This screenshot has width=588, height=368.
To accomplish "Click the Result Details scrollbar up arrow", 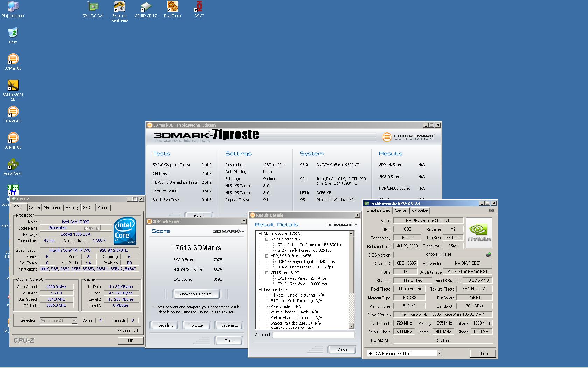I will (351, 233).
